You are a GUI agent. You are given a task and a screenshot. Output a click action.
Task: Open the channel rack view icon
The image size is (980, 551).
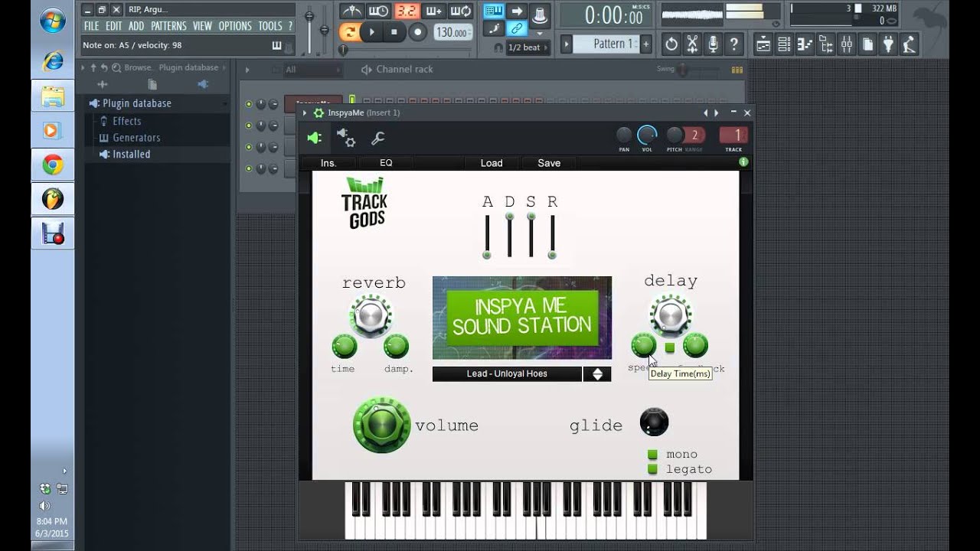point(784,44)
